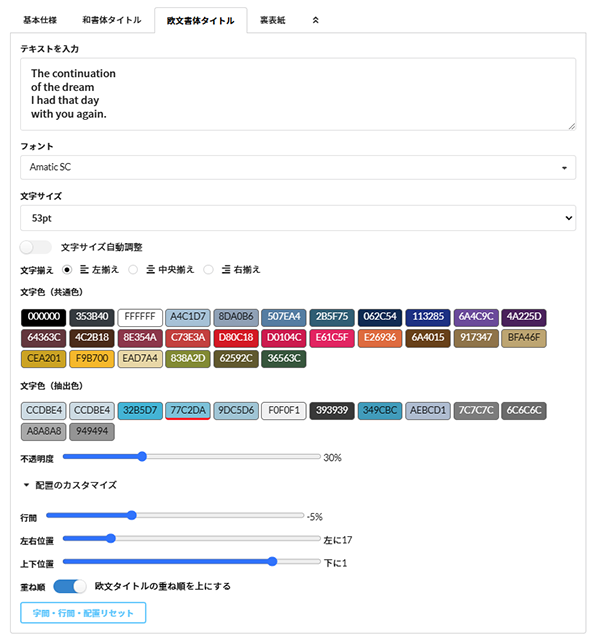The width and height of the screenshot is (600, 643).
Task: Open the Amatic SC font dropdown
Action: 298,167
